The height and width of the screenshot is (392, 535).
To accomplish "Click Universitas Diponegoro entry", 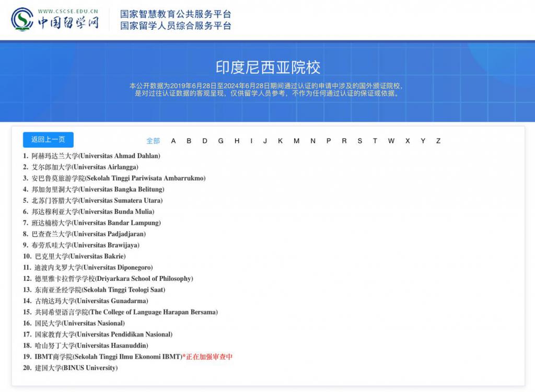I will point(94,268).
